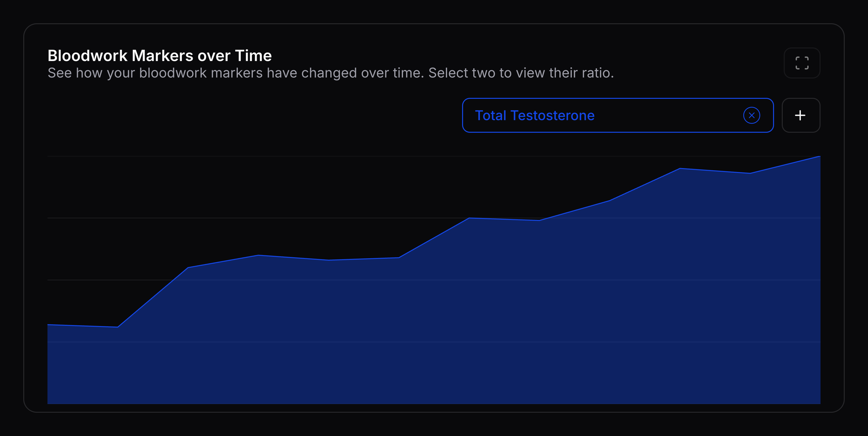Click the sixth data point before the mid-chart climb
This screenshot has height=436, width=868.
[x=399, y=257]
